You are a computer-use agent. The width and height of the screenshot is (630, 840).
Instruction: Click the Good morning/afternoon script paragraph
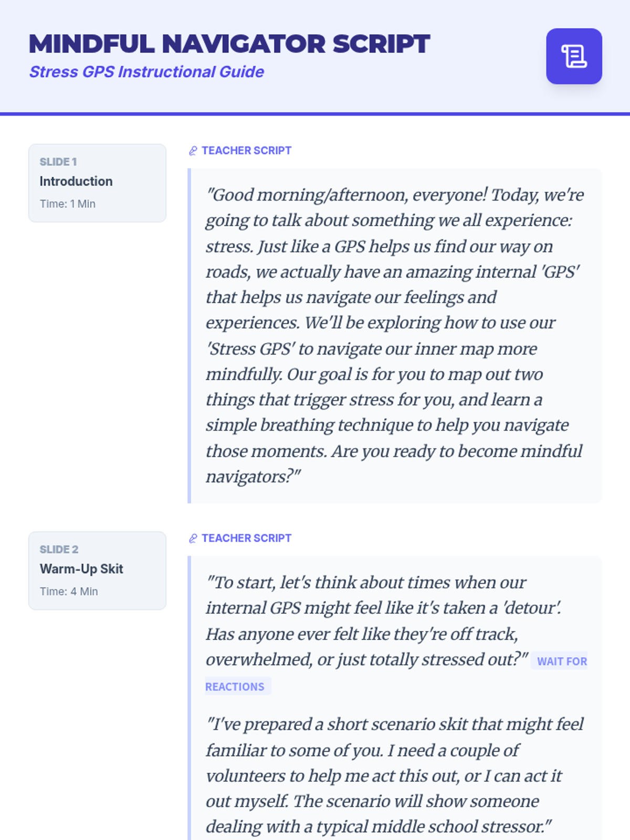(394, 335)
